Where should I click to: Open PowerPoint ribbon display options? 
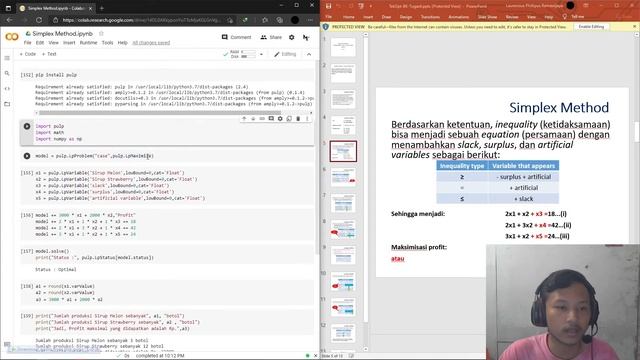pyautogui.click(x=586, y=6)
